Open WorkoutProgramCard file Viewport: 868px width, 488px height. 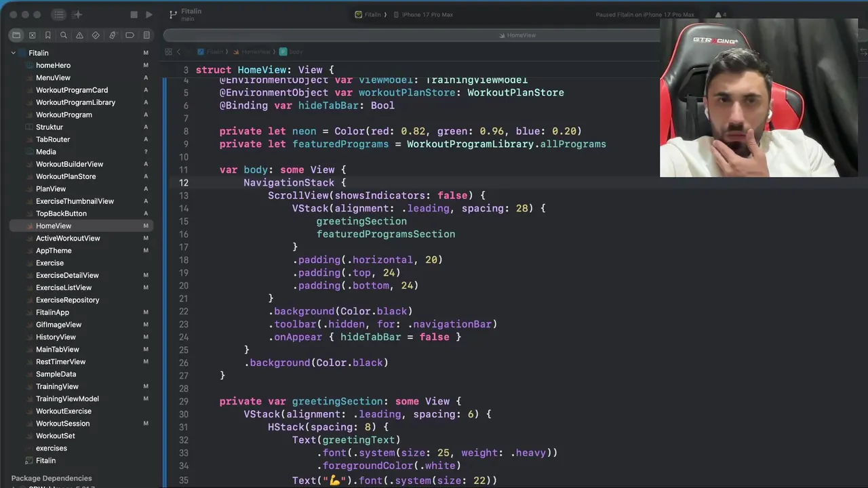[x=72, y=90]
